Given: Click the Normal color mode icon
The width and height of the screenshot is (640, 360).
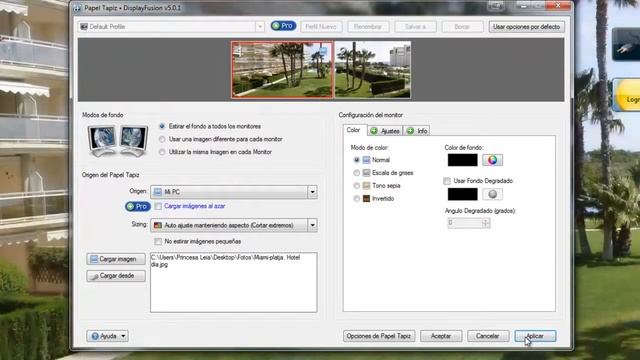Looking at the screenshot, I should point(367,160).
